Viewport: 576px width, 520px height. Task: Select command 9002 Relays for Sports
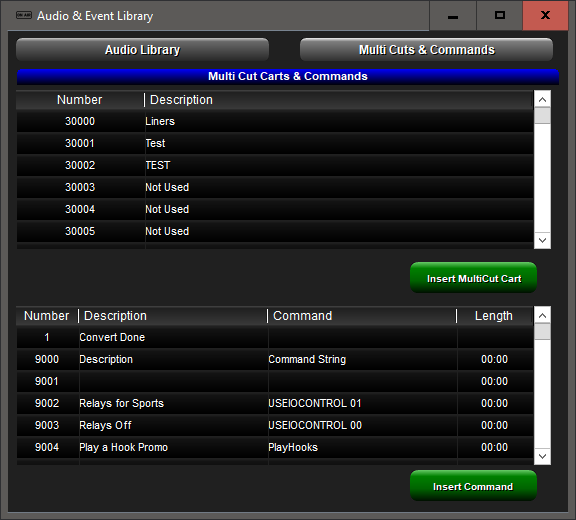pos(275,403)
